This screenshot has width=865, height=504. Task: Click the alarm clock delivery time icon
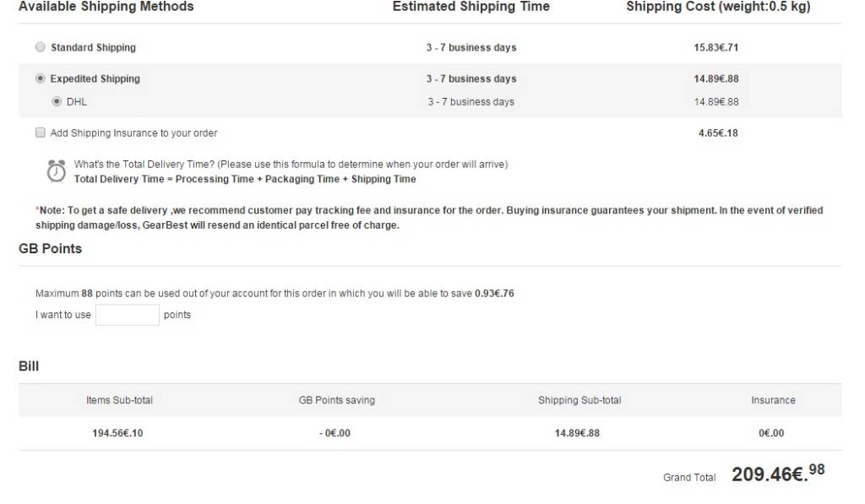pos(56,171)
